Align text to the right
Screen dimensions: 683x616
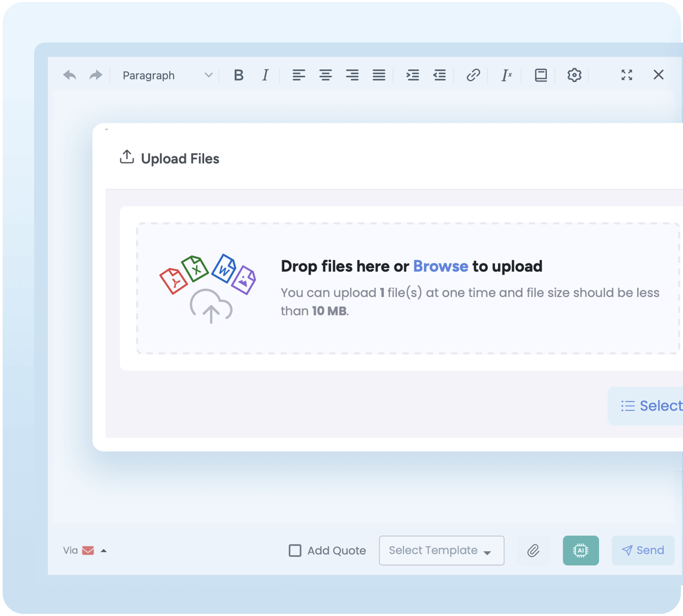pos(352,75)
